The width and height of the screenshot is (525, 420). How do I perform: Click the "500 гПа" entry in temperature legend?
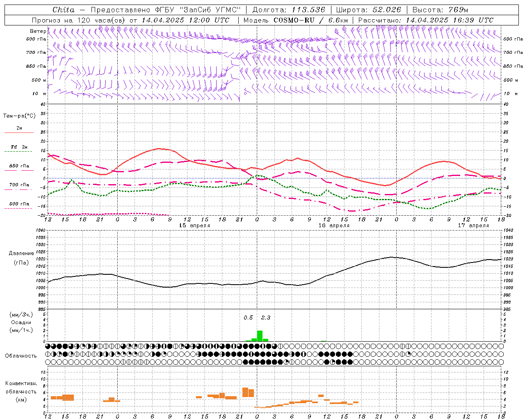coord(19,203)
